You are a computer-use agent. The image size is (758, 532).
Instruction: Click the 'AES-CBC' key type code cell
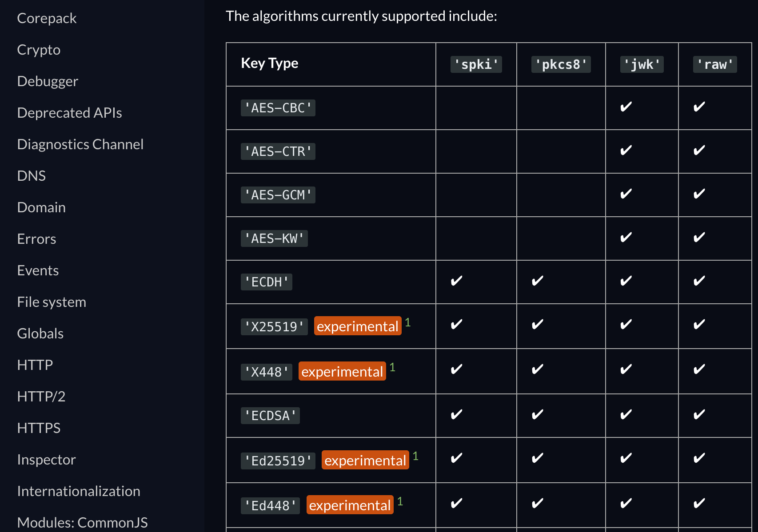pyautogui.click(x=278, y=108)
